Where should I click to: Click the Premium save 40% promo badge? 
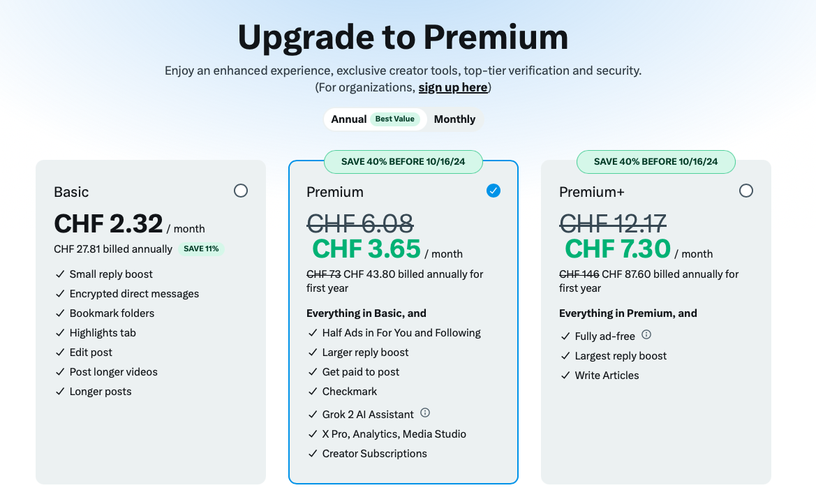403,162
